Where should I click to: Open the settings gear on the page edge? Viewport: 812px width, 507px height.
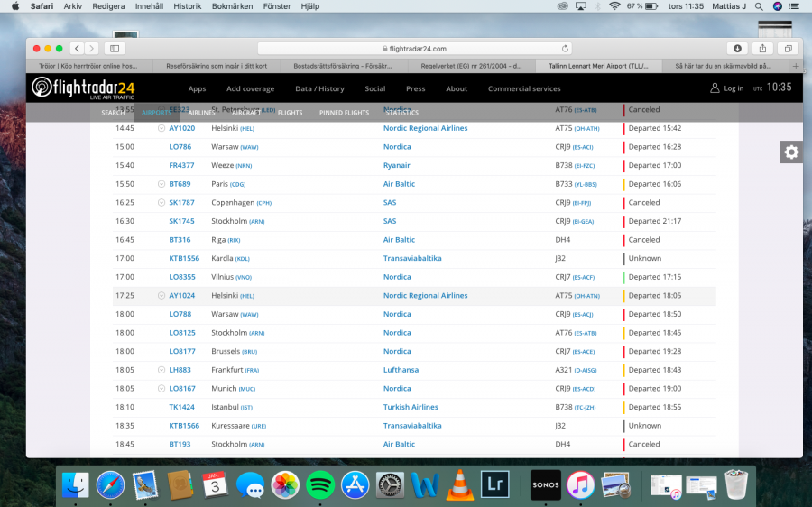(791, 152)
